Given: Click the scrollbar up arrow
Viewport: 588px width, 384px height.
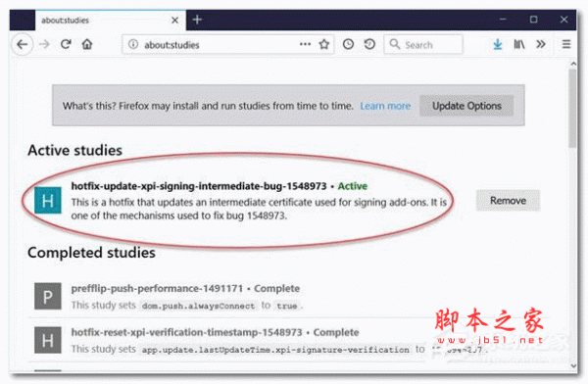Looking at the screenshot, I should click(573, 64).
